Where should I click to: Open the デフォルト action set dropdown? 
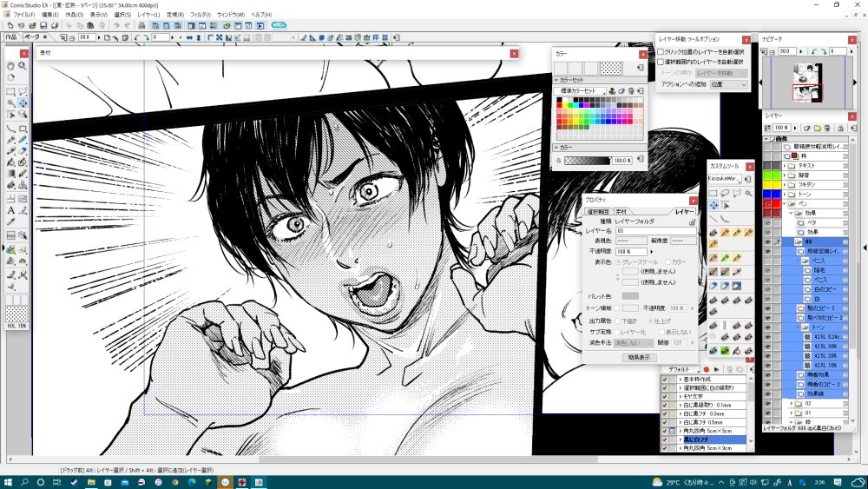click(x=681, y=369)
